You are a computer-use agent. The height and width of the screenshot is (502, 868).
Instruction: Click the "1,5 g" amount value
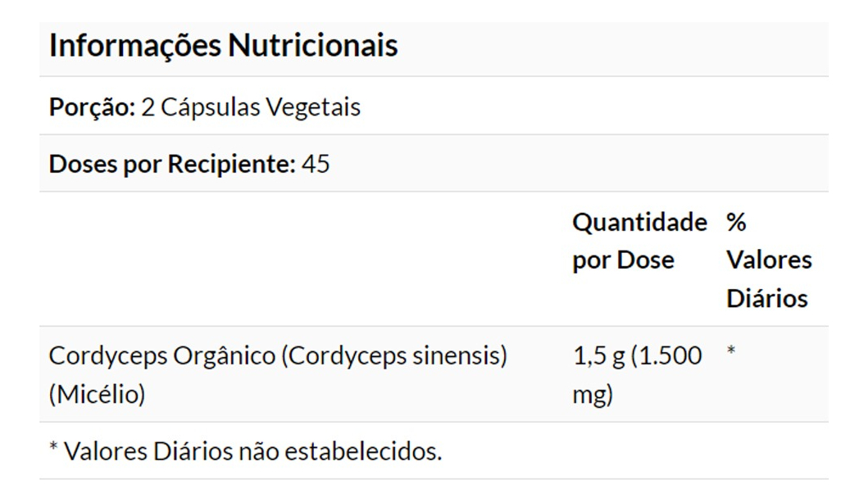coord(598,356)
